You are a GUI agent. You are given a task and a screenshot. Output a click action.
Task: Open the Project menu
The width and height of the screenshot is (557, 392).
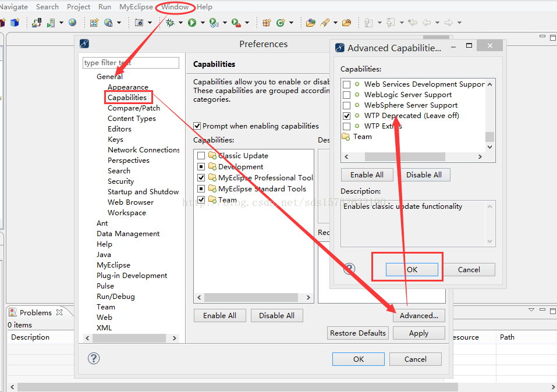click(79, 7)
